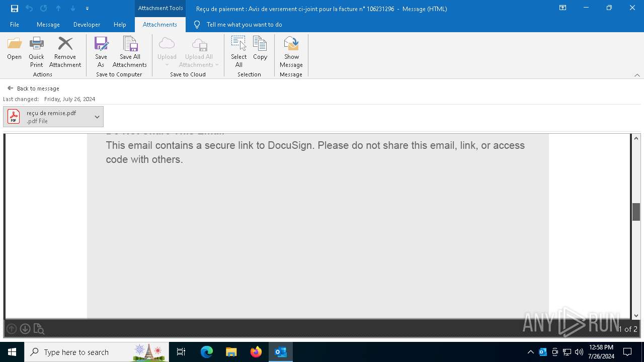Click Upload All Attachments dropdown
Screen dimensions: 644x362
tap(199, 52)
